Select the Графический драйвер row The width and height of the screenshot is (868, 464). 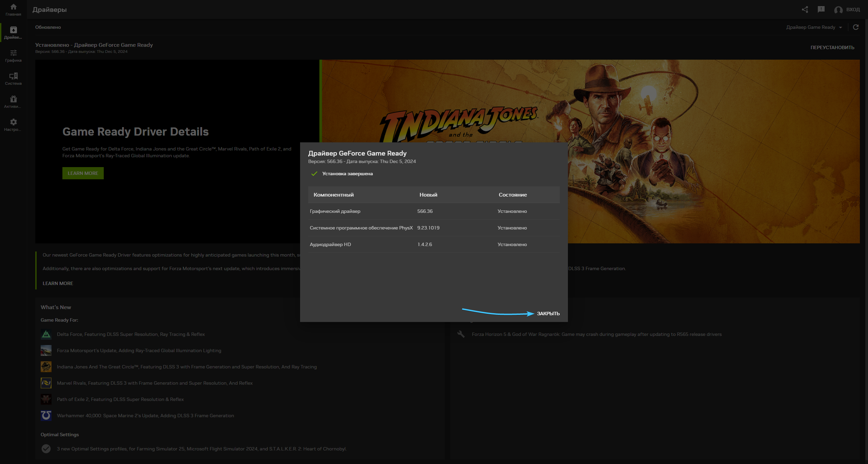coord(434,211)
